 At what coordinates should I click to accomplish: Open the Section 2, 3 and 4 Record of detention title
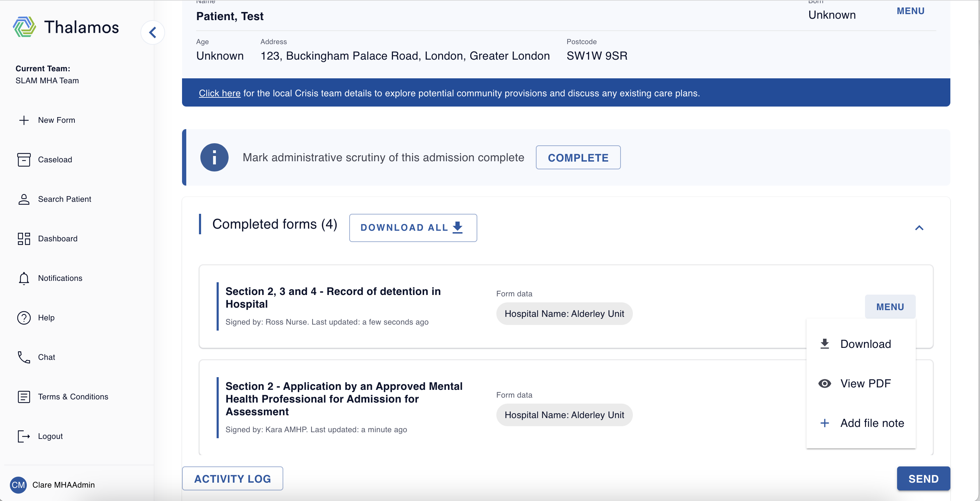coord(333,298)
